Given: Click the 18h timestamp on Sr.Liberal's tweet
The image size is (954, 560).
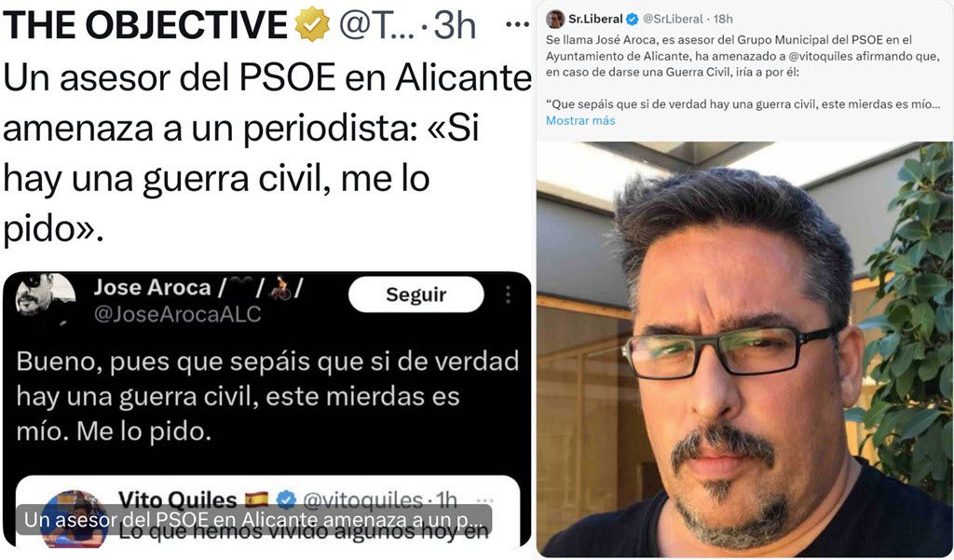Looking at the screenshot, I should [x=723, y=20].
